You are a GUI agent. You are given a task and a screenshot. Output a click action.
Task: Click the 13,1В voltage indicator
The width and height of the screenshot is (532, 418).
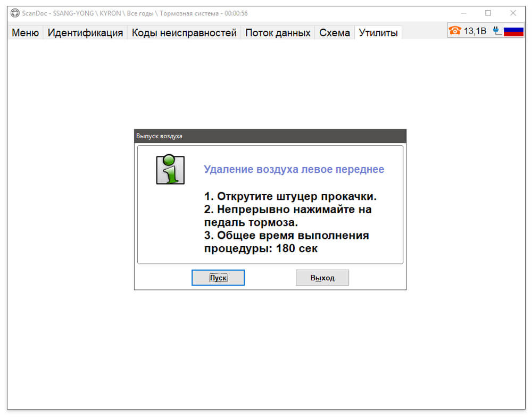[x=475, y=31]
